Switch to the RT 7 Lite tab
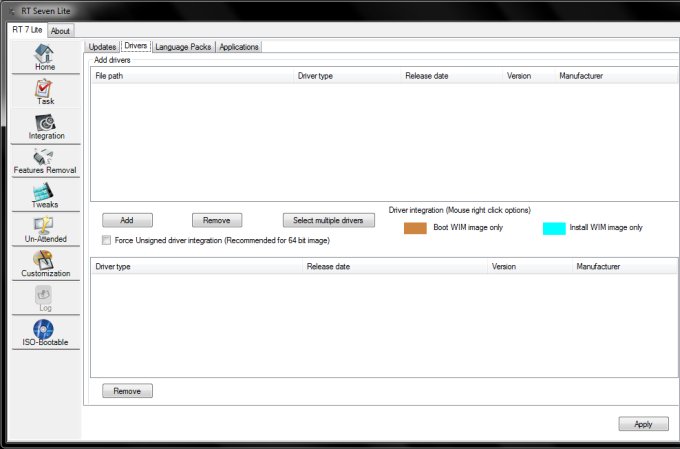This screenshot has height=449, width=680. [x=27, y=30]
